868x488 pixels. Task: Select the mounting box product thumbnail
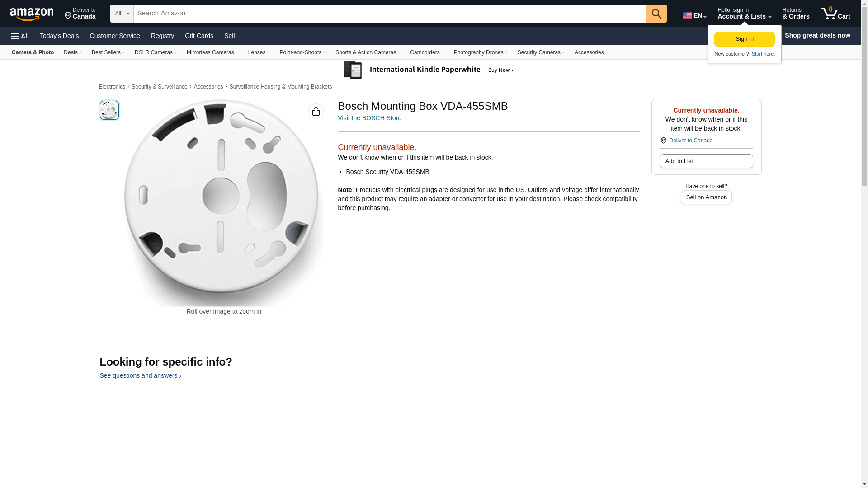[x=109, y=110]
